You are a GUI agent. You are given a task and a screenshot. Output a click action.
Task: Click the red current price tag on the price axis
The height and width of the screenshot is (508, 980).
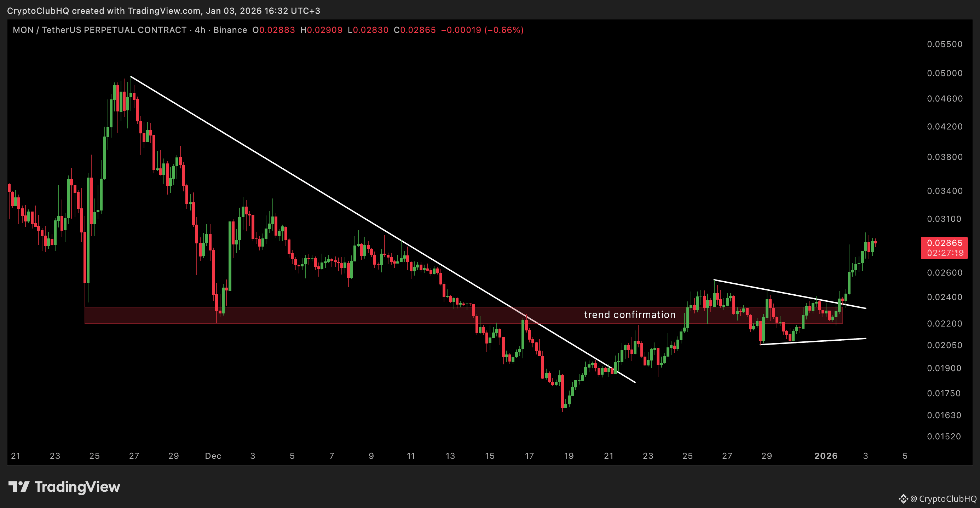click(x=944, y=248)
